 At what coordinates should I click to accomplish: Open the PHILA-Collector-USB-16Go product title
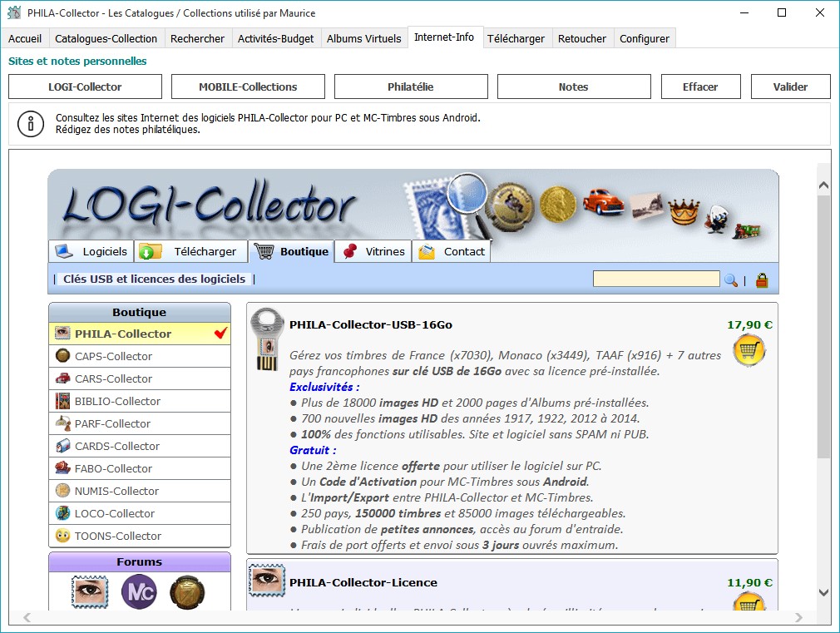pos(371,324)
